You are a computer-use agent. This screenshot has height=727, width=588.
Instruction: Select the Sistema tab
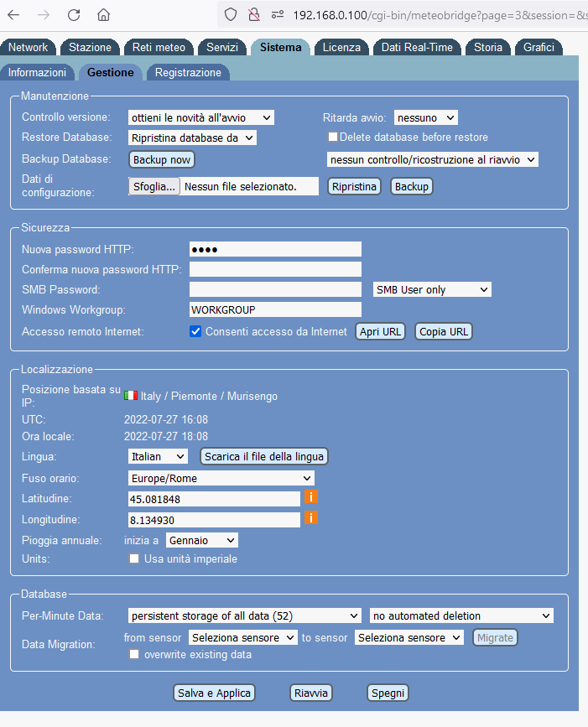280,47
